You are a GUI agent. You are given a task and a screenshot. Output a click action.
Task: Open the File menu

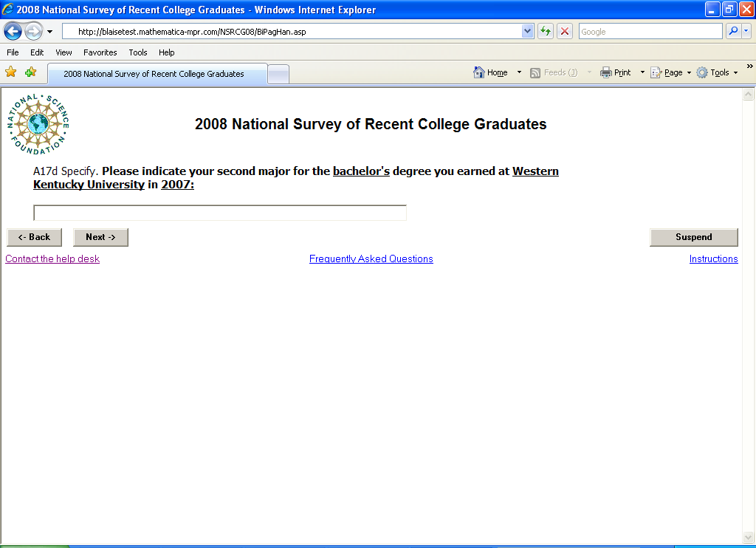[x=13, y=52]
